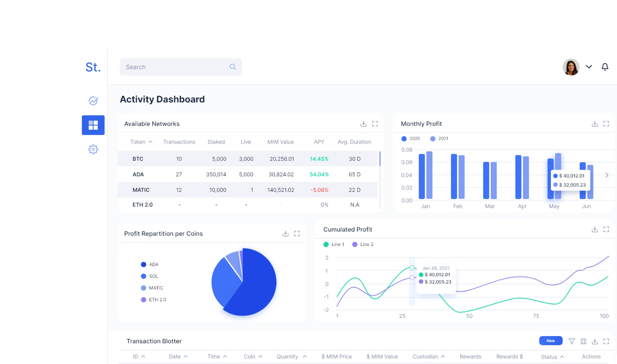This screenshot has height=364, width=617.
Task: Download the Available Networks data
Action: pos(363,124)
